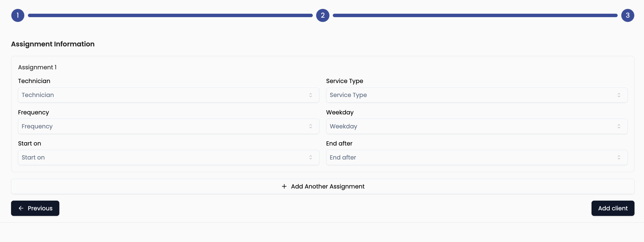Click step 3 circle in the progress indicator
Viewport: 644px width, 242px height.
click(x=627, y=15)
